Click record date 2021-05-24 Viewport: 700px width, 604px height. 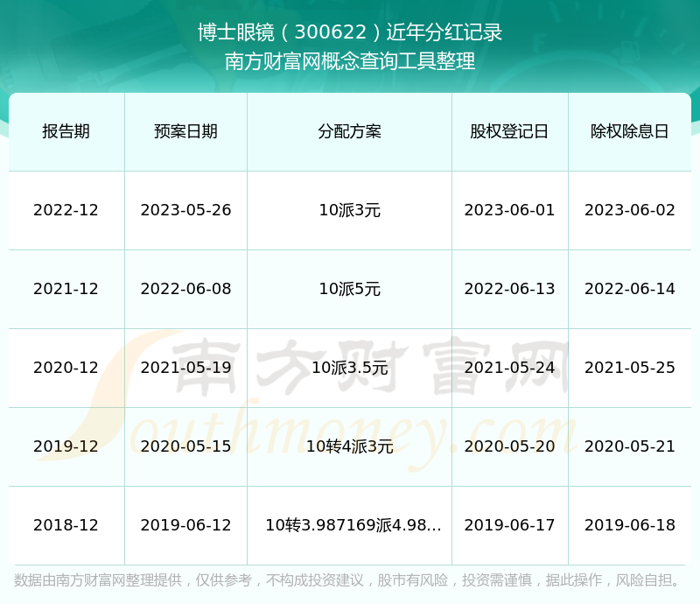pyautogui.click(x=509, y=368)
